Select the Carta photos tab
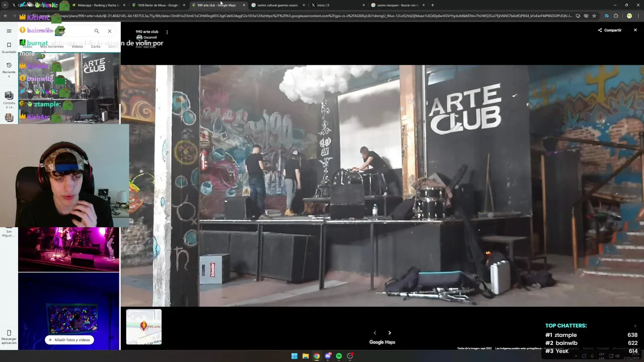The image size is (644, 362). [x=96, y=46]
